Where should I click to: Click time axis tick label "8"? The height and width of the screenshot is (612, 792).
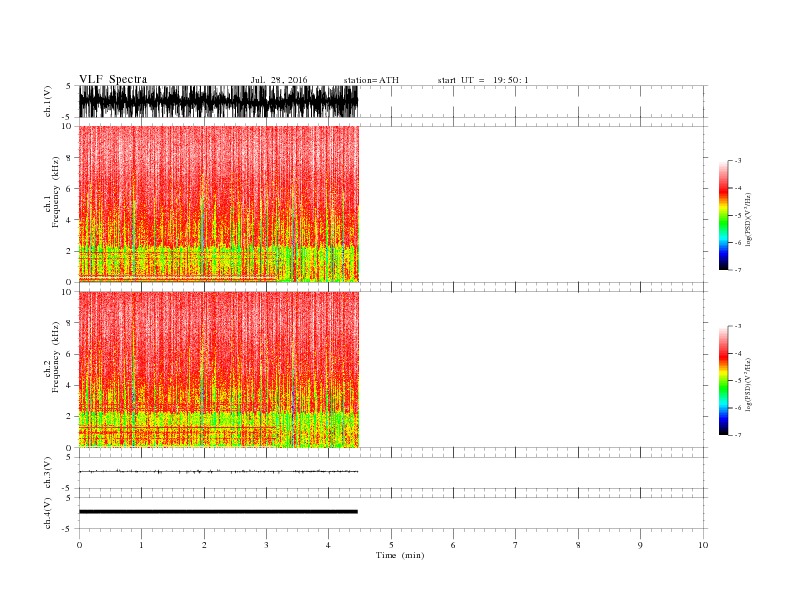(x=578, y=545)
